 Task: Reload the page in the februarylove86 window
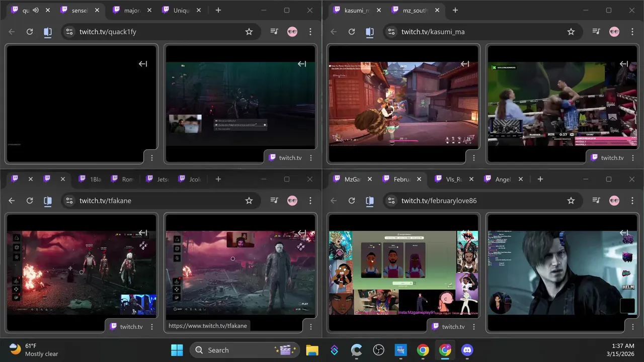click(x=352, y=201)
